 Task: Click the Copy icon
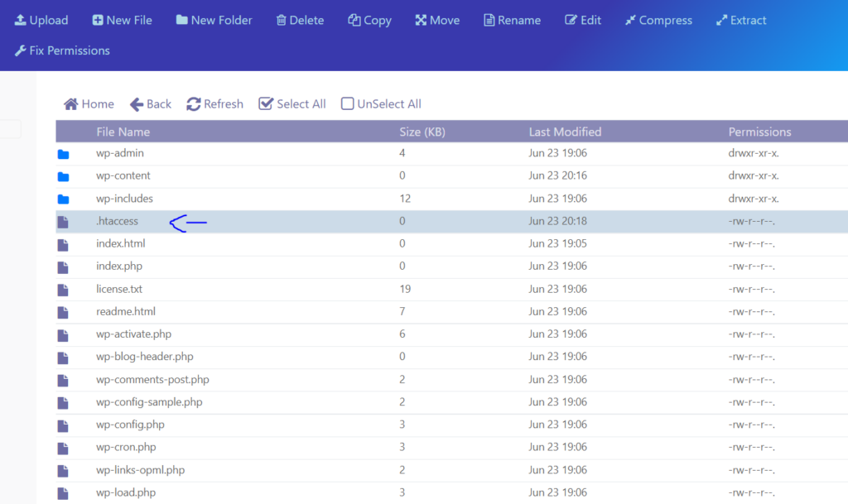coord(354,20)
